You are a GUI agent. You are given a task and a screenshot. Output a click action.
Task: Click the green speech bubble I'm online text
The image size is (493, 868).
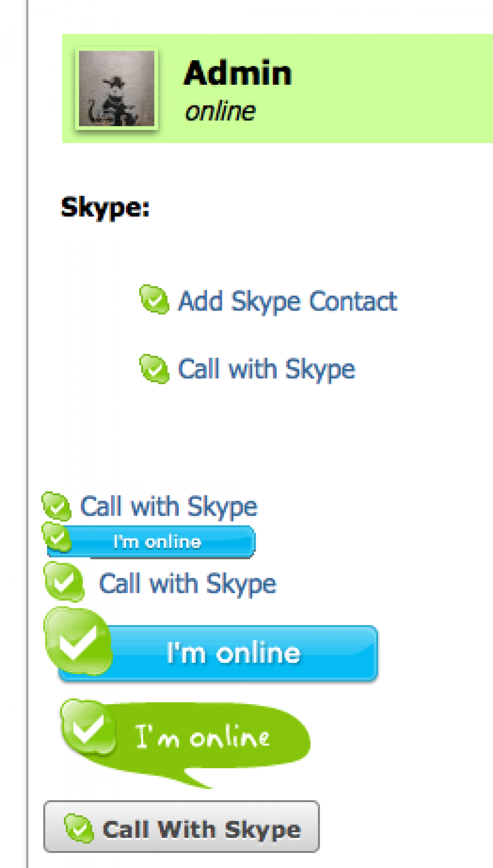click(x=202, y=736)
